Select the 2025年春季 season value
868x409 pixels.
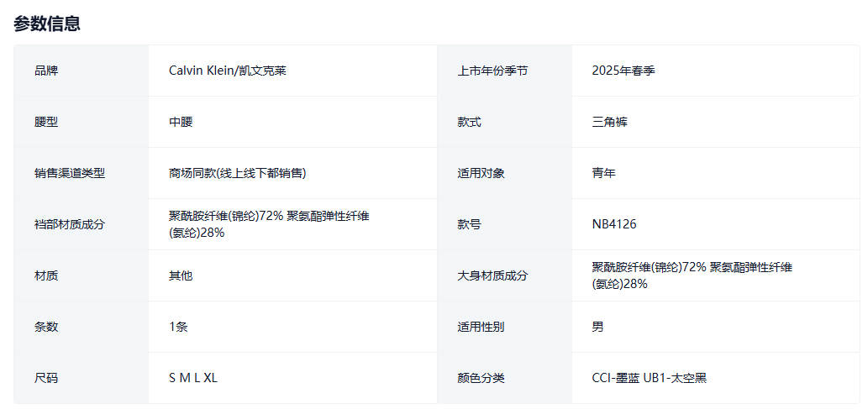623,71
